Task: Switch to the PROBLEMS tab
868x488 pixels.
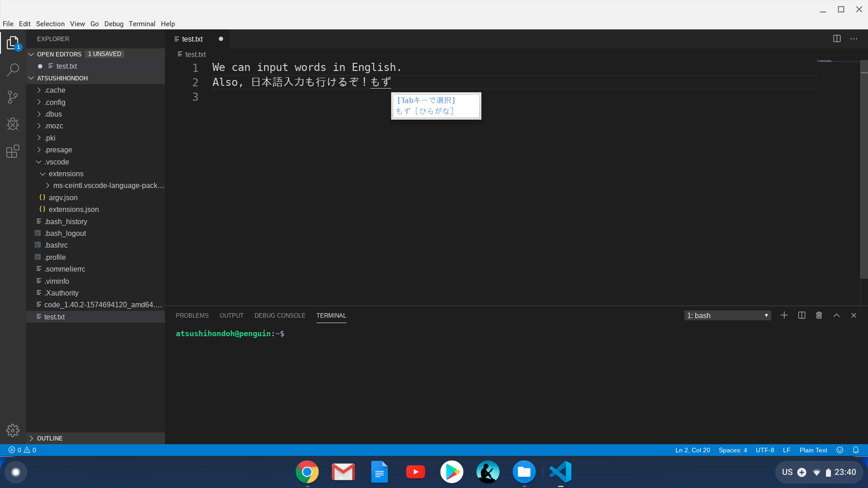Action: (192, 315)
